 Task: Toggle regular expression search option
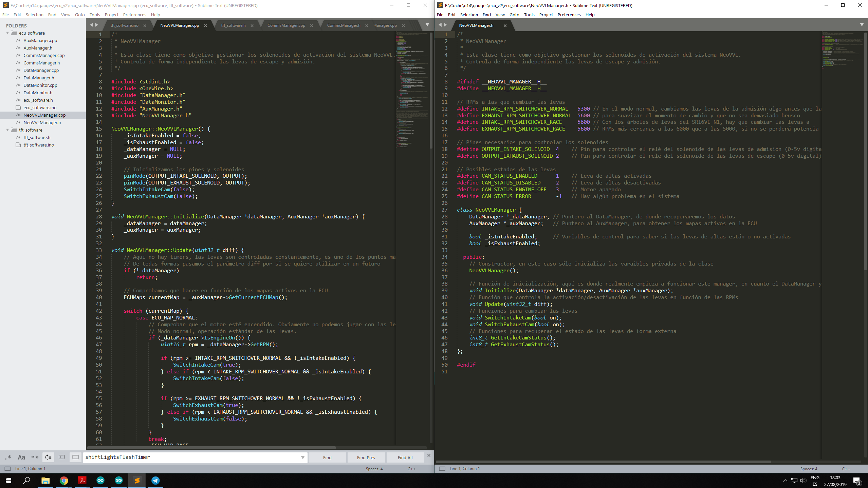[x=8, y=457]
